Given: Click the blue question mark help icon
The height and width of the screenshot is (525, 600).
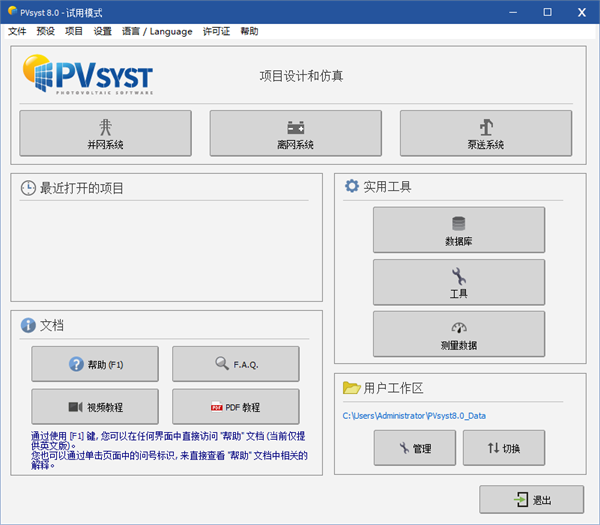Looking at the screenshot, I should [x=76, y=364].
